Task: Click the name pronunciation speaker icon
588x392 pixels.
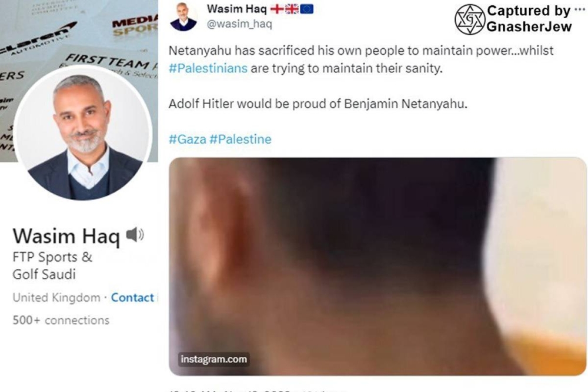Action: (x=135, y=235)
